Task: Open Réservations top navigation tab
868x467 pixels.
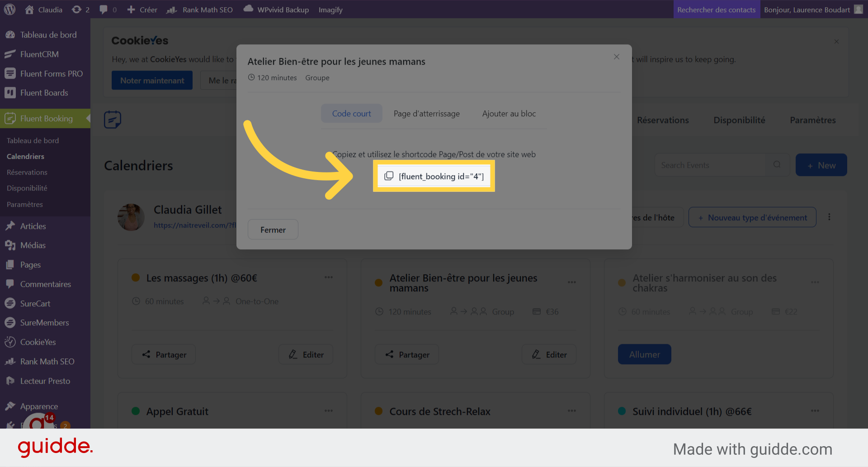Action: 663,120
